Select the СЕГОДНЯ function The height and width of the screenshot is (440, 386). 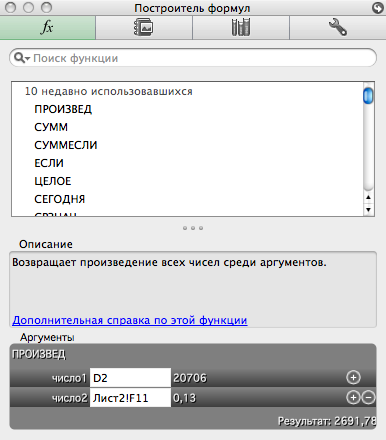60,199
